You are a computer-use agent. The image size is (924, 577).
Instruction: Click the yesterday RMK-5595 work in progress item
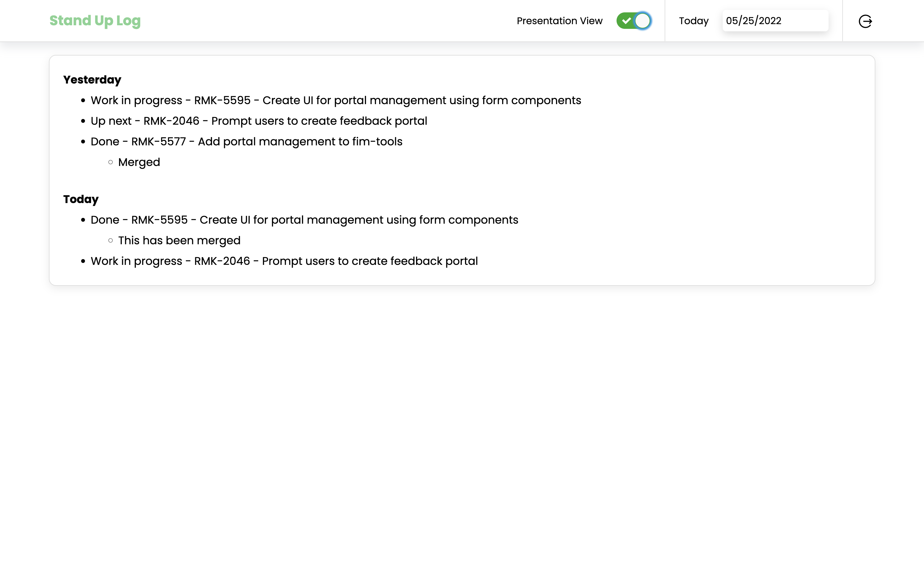pyautogui.click(x=335, y=100)
